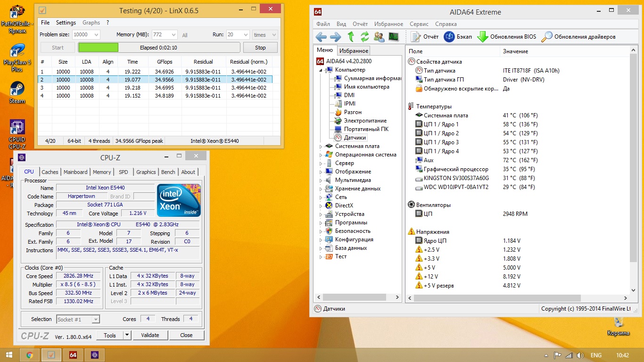Select the Корзина recycle bin icon

(619, 326)
